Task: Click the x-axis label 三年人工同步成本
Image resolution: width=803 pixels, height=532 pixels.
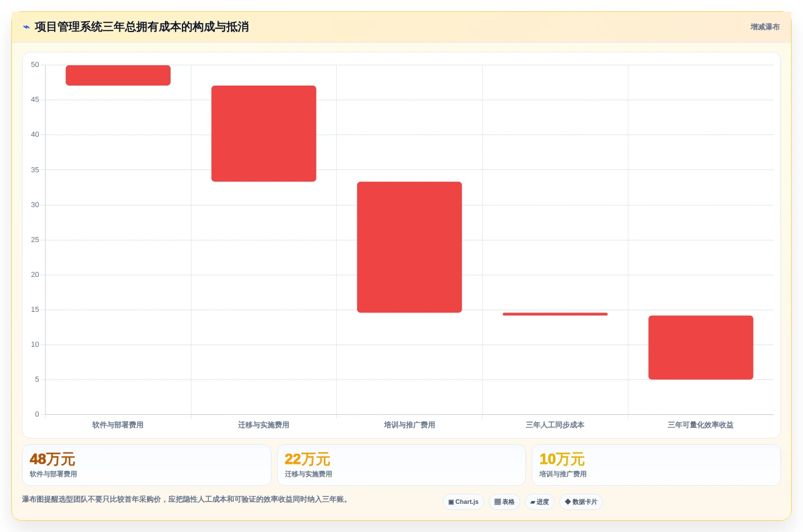Action: [555, 425]
